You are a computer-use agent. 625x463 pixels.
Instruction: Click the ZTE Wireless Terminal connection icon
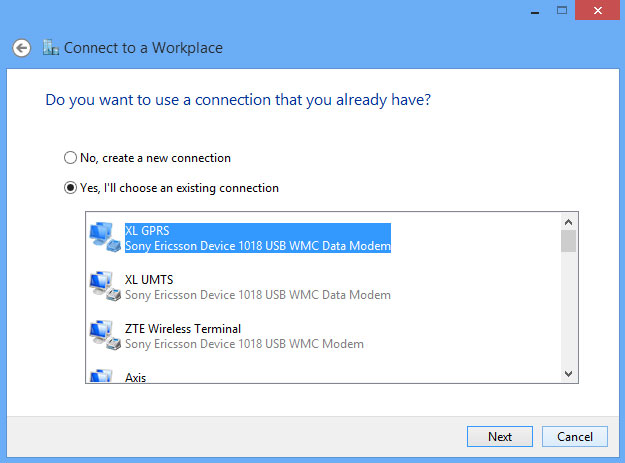pos(105,335)
